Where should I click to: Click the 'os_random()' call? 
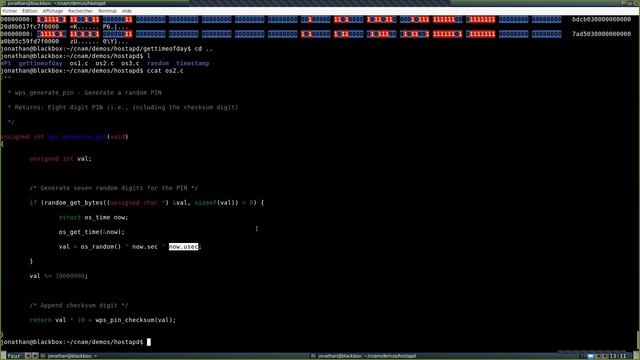[x=101, y=247]
